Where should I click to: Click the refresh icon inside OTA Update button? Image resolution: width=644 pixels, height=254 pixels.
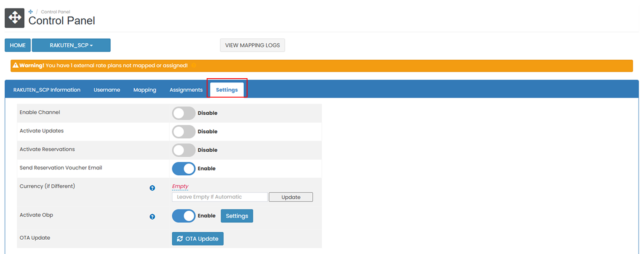[x=179, y=238]
